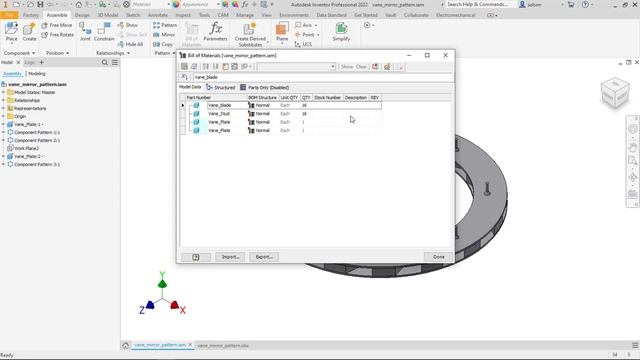Open the Relationships panel dropdown
Screen dimensions: 640x360
click(113, 53)
